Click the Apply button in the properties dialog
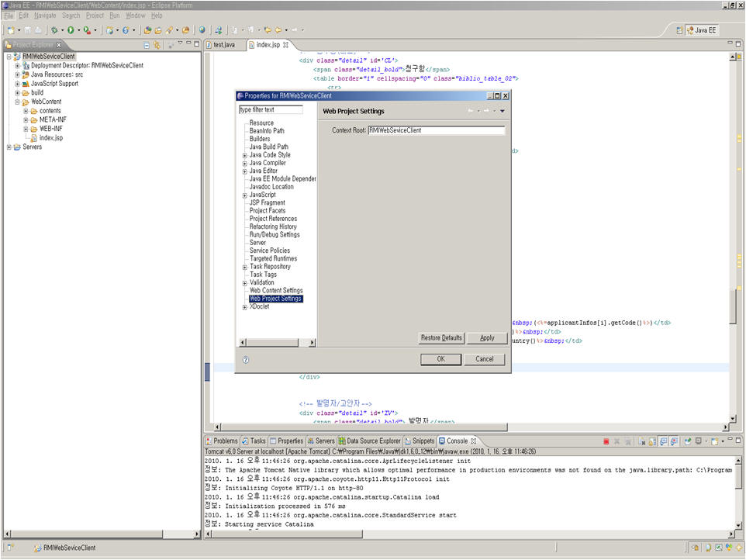This screenshot has width=746, height=560. [x=488, y=338]
